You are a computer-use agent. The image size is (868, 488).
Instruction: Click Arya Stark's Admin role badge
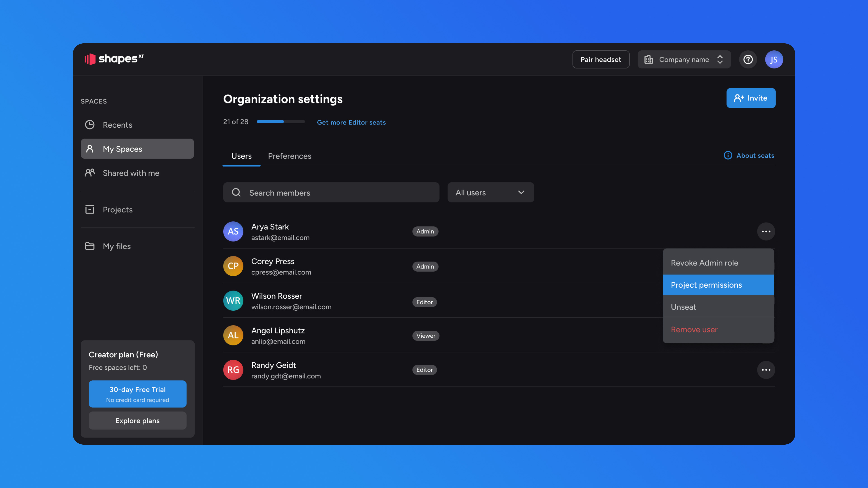pos(425,231)
